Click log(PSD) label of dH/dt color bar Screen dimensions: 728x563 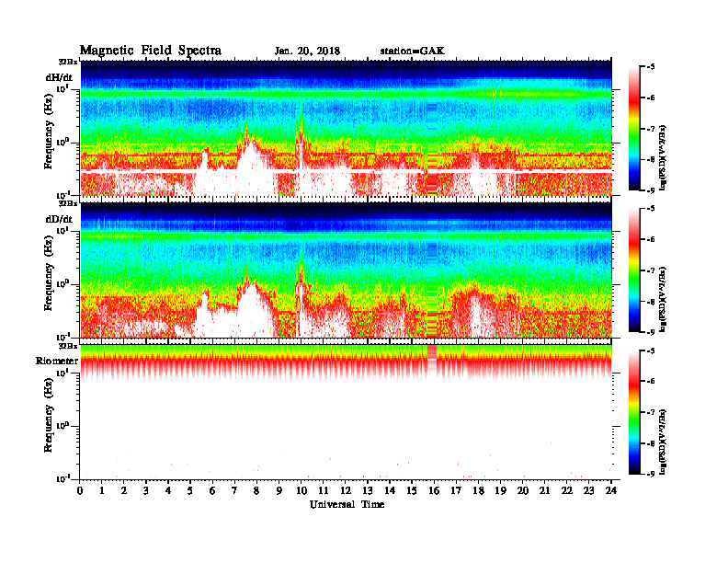tap(664, 157)
